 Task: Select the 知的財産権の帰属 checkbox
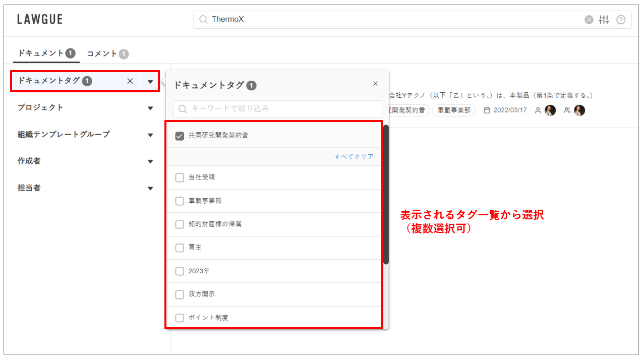[180, 224]
